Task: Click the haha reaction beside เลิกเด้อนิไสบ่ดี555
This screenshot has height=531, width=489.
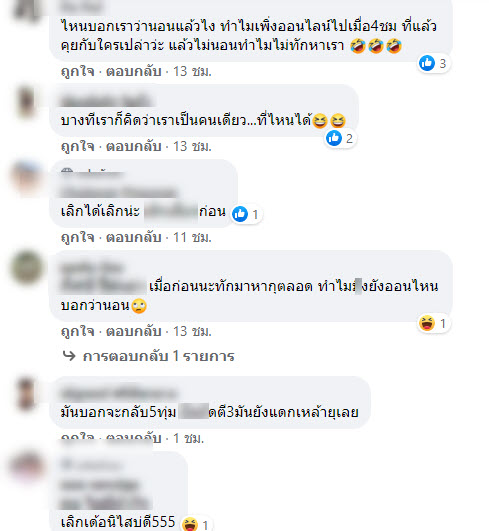Action: [190, 525]
